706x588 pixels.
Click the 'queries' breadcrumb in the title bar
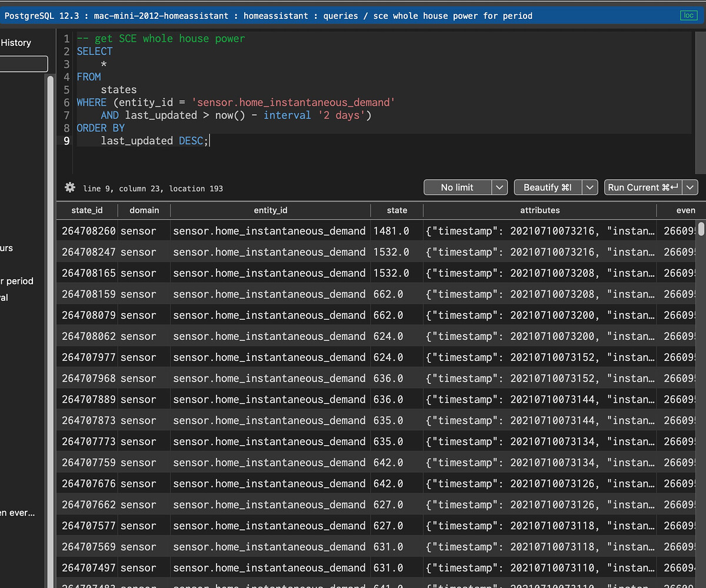340,15
